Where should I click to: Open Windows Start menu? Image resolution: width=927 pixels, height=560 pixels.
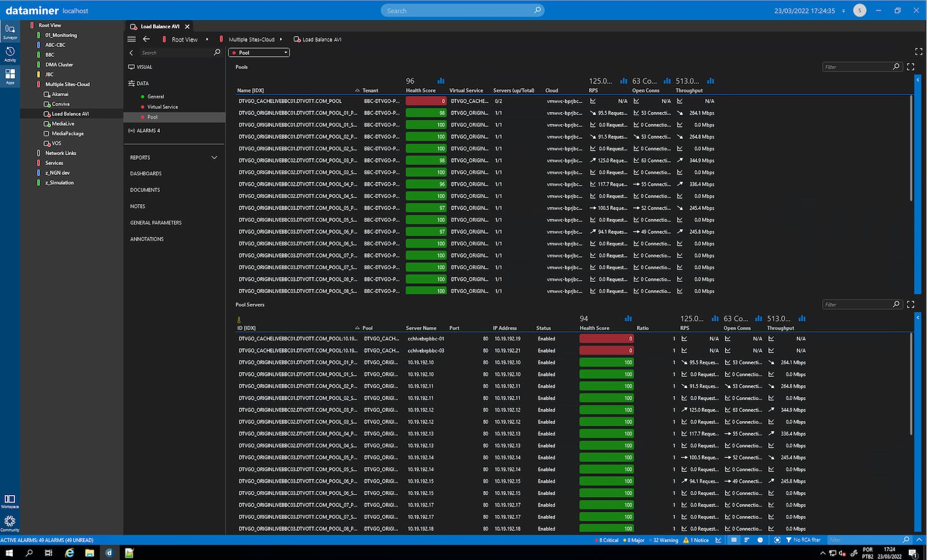(x=9, y=553)
